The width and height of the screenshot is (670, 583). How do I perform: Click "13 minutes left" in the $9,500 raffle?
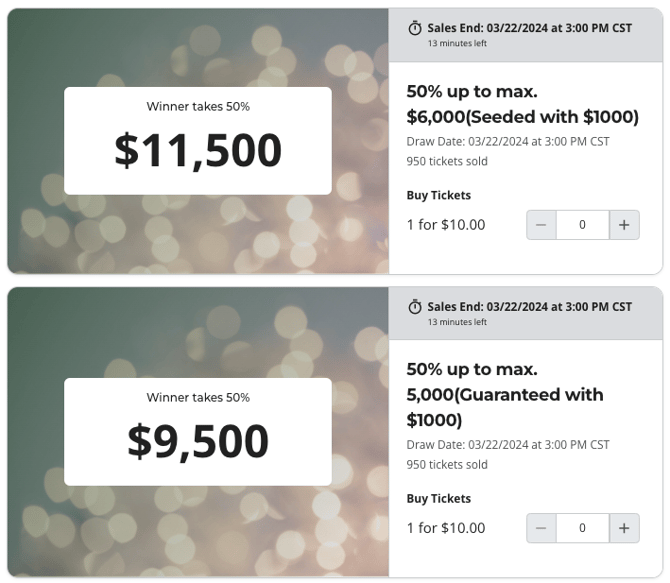click(x=457, y=322)
